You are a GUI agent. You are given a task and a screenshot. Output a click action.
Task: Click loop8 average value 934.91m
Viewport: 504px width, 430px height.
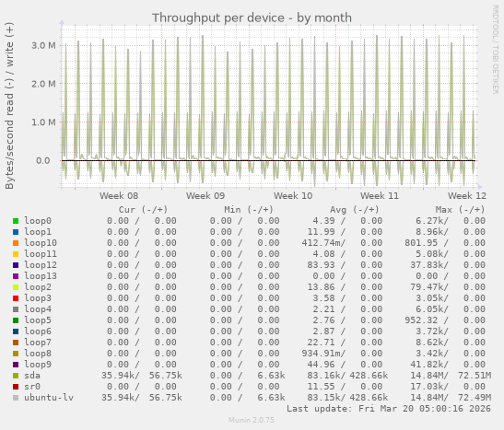pos(322,354)
